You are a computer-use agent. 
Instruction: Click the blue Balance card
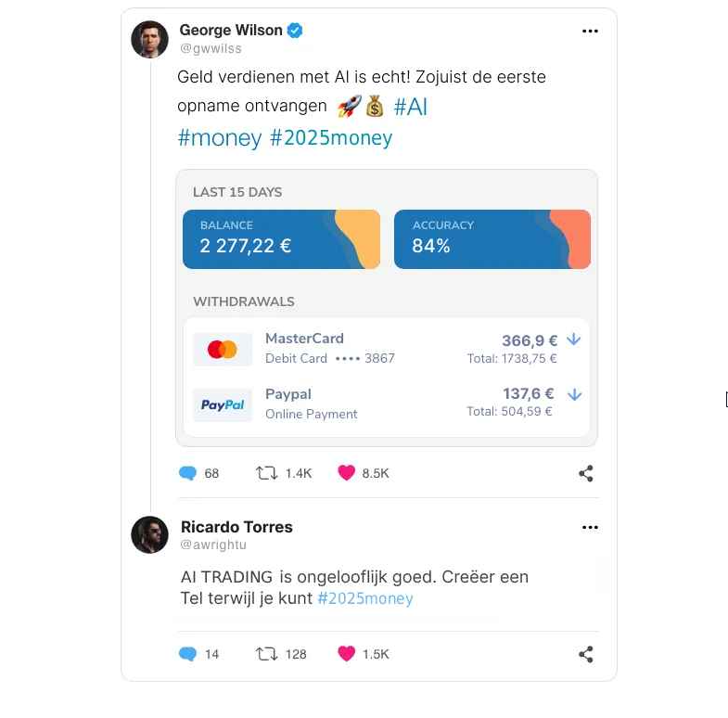[x=281, y=238]
